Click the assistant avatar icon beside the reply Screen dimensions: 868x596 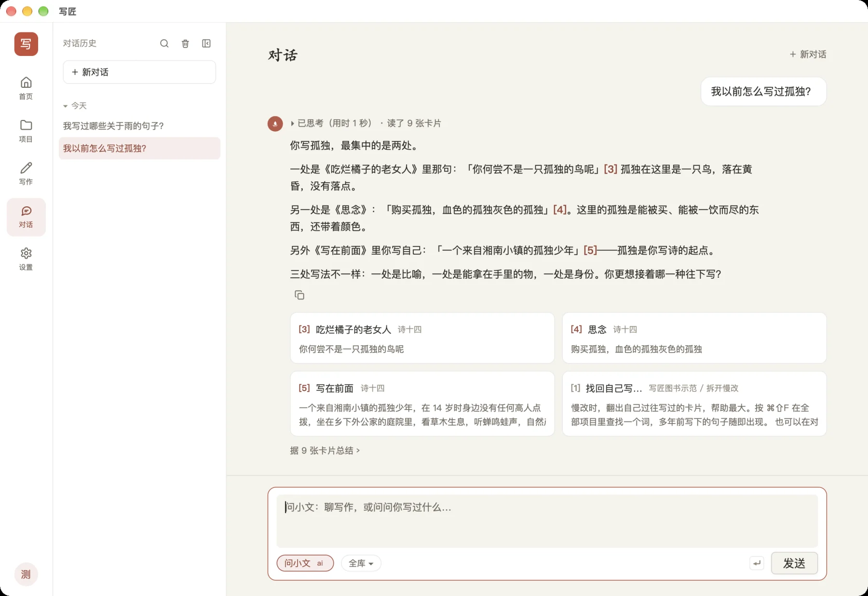tap(275, 123)
